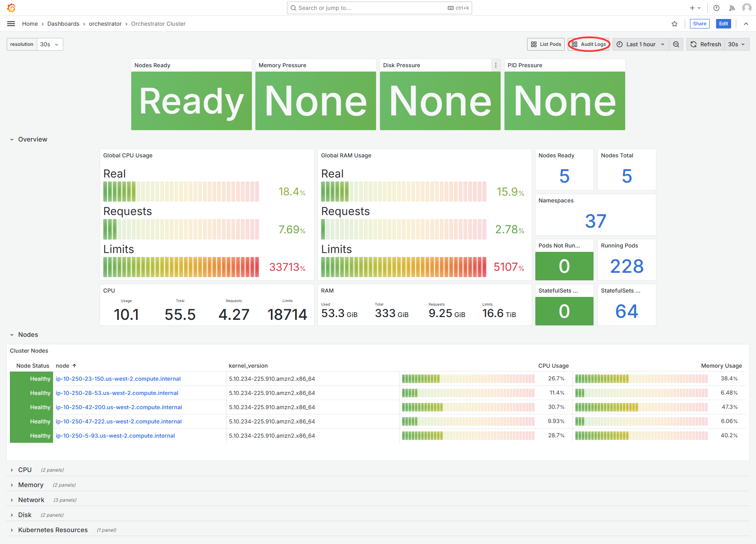Click the Search or jump to field

click(372, 8)
